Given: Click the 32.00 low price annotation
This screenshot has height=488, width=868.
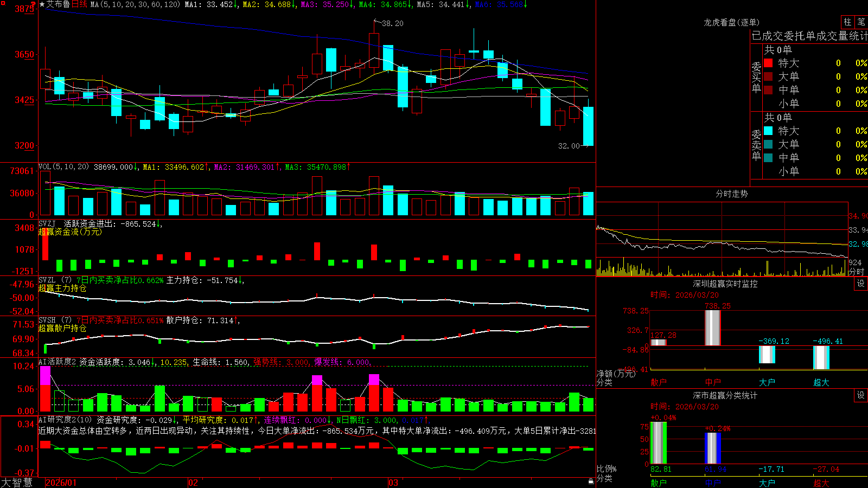Looking at the screenshot, I should click(569, 146).
